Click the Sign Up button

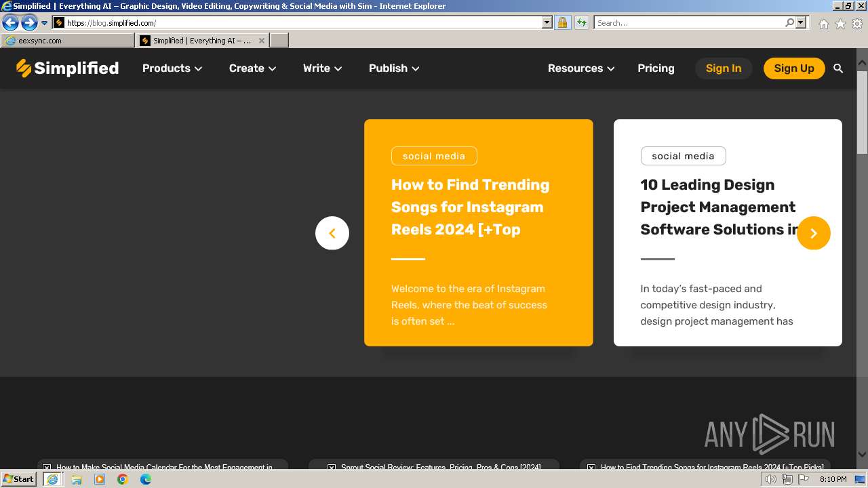[x=794, y=68]
